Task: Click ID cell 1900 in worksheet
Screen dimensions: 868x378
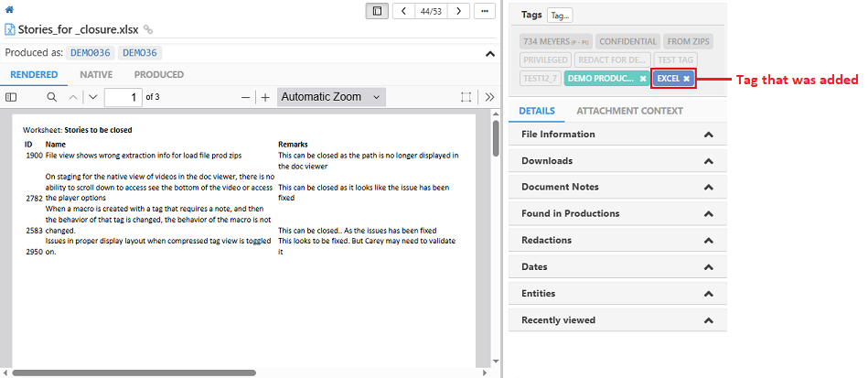Action: tap(35, 156)
